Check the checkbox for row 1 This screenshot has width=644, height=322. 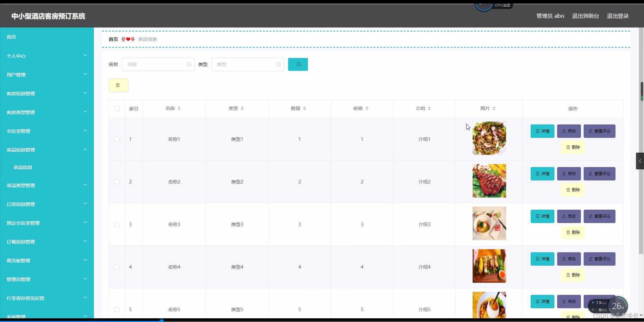point(116,139)
